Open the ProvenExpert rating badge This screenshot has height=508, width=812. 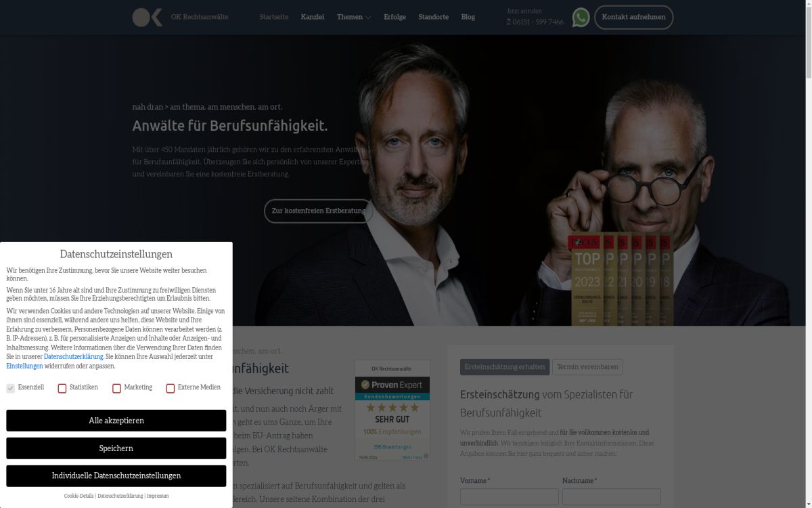pos(392,410)
